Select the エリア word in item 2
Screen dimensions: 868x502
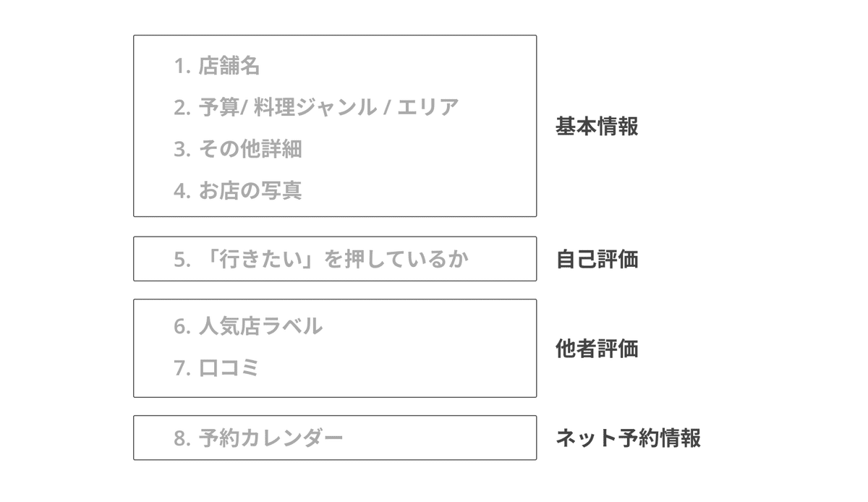[427, 108]
